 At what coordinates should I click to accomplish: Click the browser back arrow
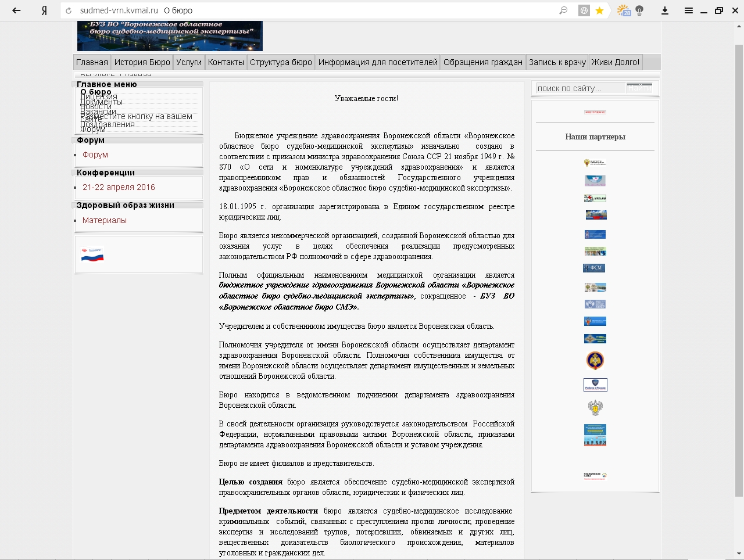pos(16,10)
